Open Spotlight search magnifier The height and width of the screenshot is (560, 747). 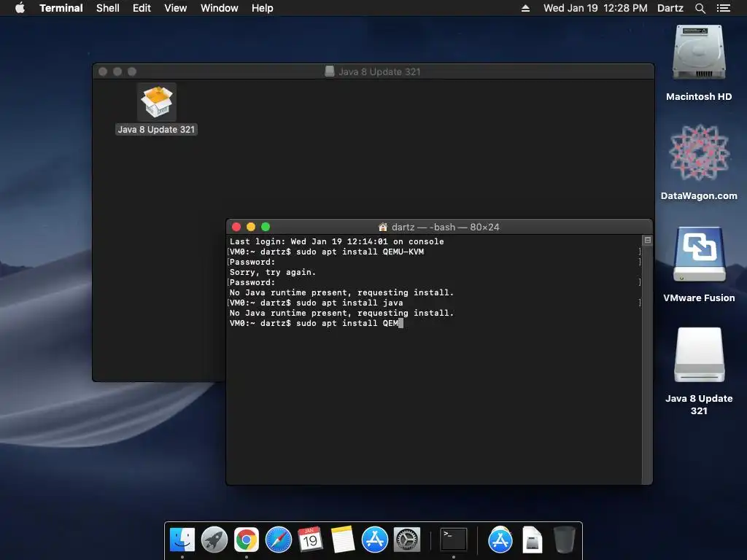tap(700, 8)
